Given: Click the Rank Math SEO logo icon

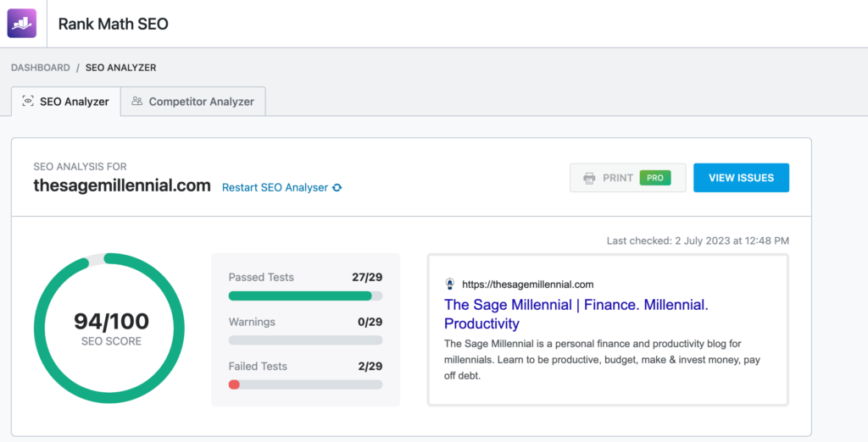Looking at the screenshot, I should pyautogui.click(x=21, y=23).
